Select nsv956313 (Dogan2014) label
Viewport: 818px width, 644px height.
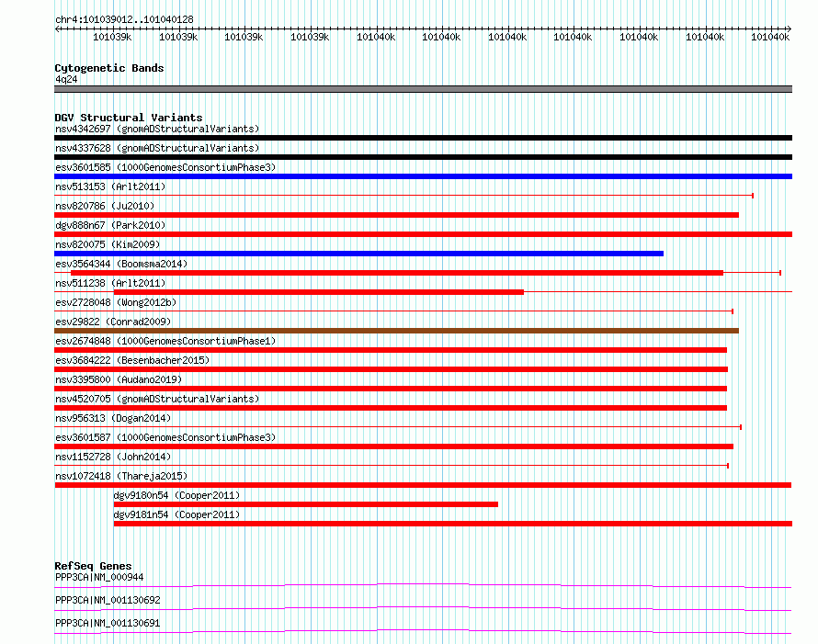click(113, 418)
